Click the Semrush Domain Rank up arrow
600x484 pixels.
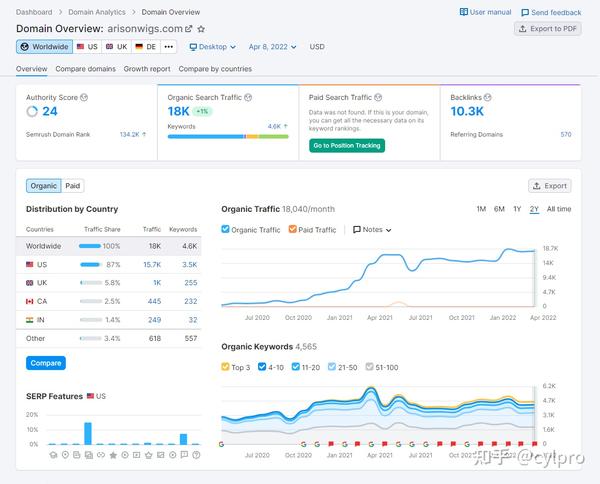144,134
